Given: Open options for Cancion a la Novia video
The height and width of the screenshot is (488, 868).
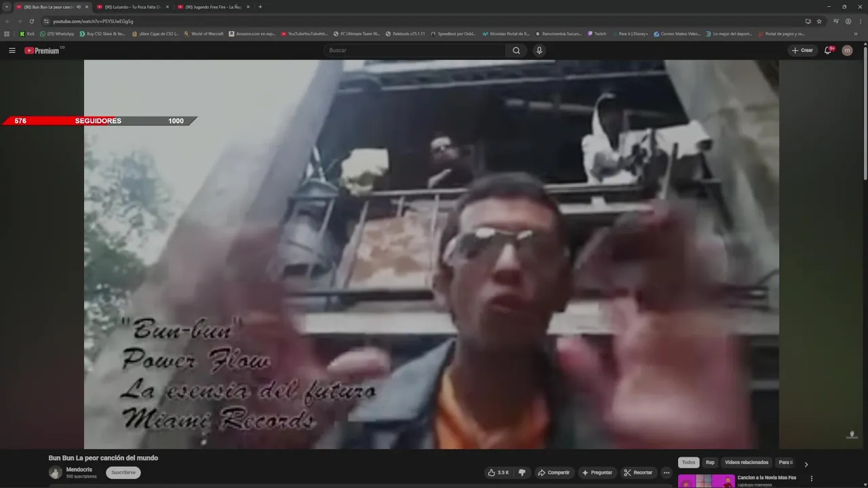Looking at the screenshot, I should point(811,479).
